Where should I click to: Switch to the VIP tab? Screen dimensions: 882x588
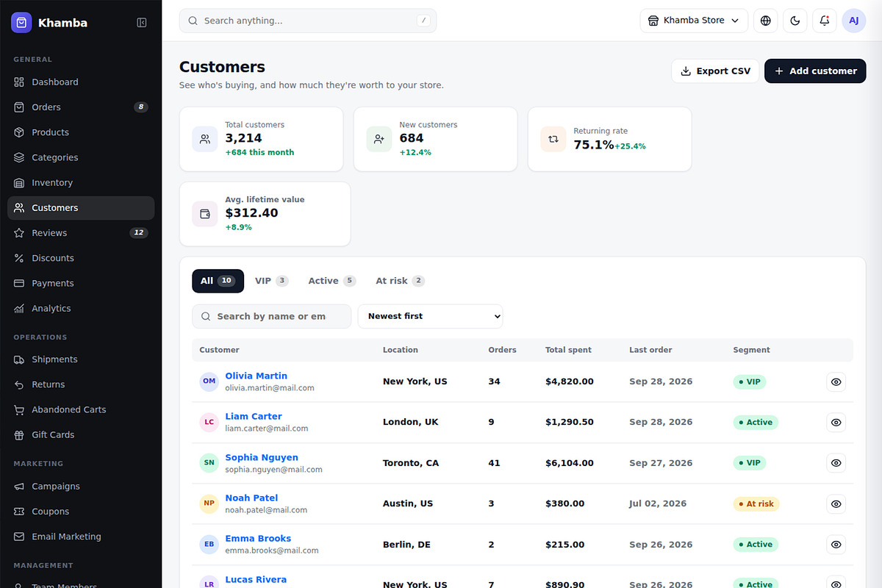271,281
